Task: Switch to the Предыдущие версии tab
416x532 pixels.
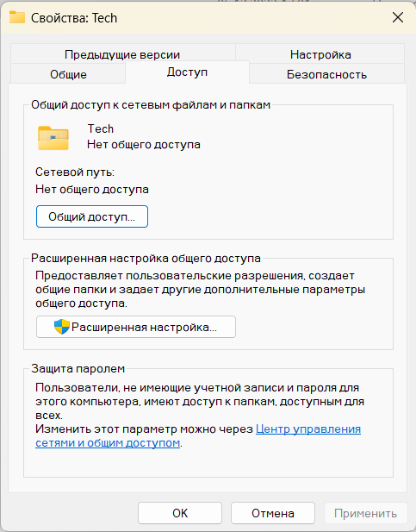Action: click(x=122, y=54)
